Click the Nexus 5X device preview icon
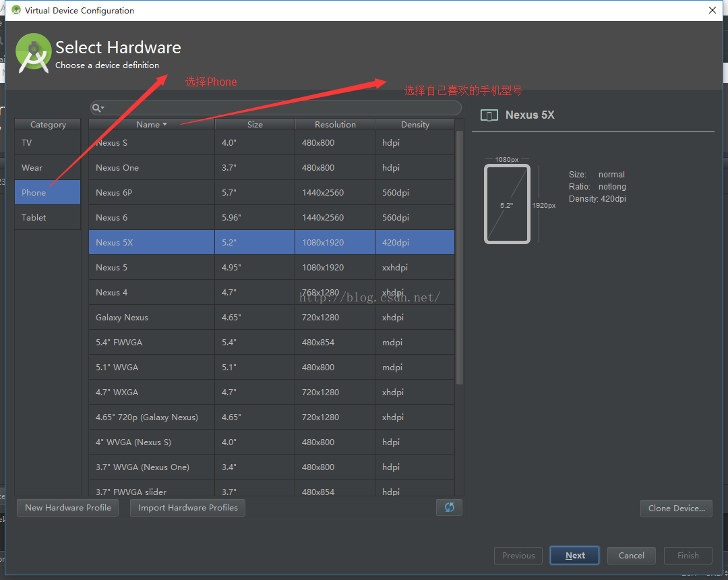 click(x=489, y=115)
